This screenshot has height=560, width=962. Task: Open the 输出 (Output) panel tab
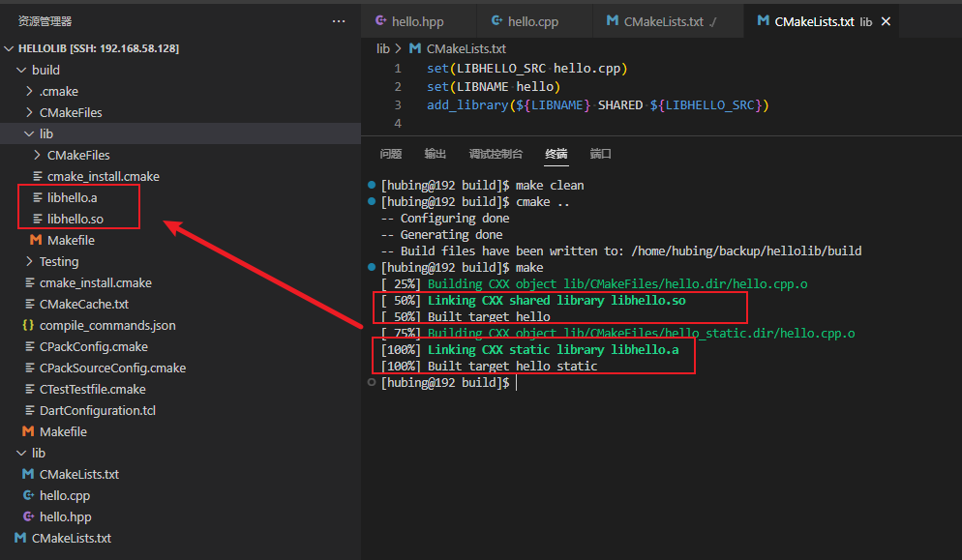coord(435,154)
